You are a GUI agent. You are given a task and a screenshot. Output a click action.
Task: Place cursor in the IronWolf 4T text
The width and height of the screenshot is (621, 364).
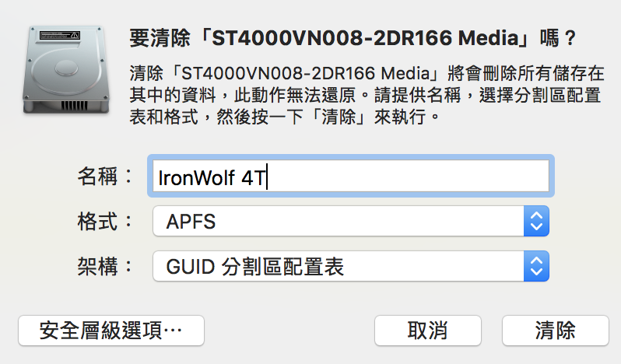(x=211, y=177)
